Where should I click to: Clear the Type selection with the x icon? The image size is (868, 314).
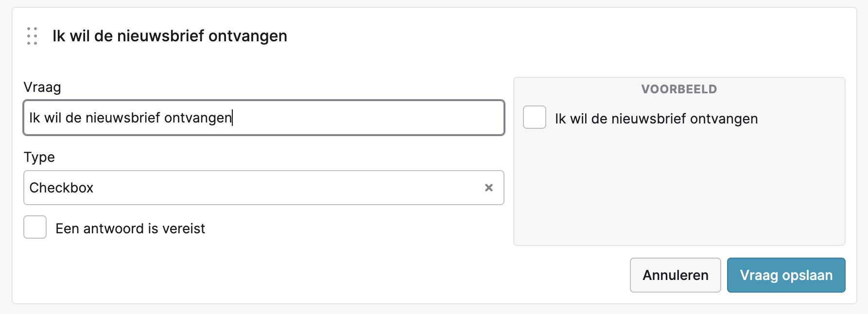coord(489,188)
